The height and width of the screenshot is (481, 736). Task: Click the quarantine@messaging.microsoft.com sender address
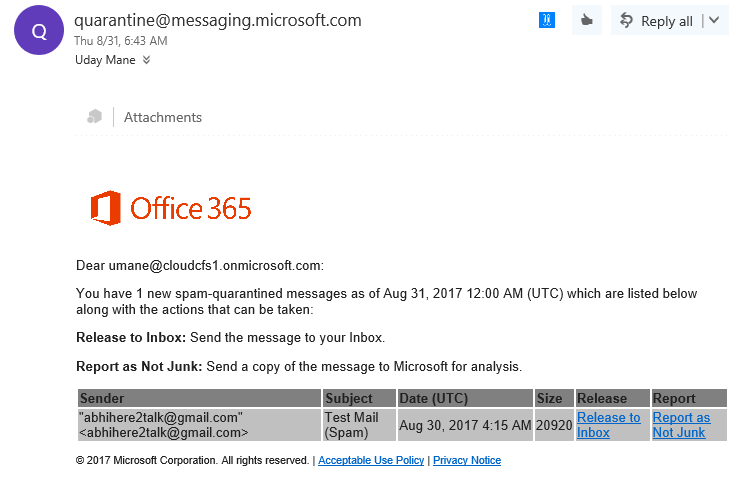pyautogui.click(x=218, y=20)
